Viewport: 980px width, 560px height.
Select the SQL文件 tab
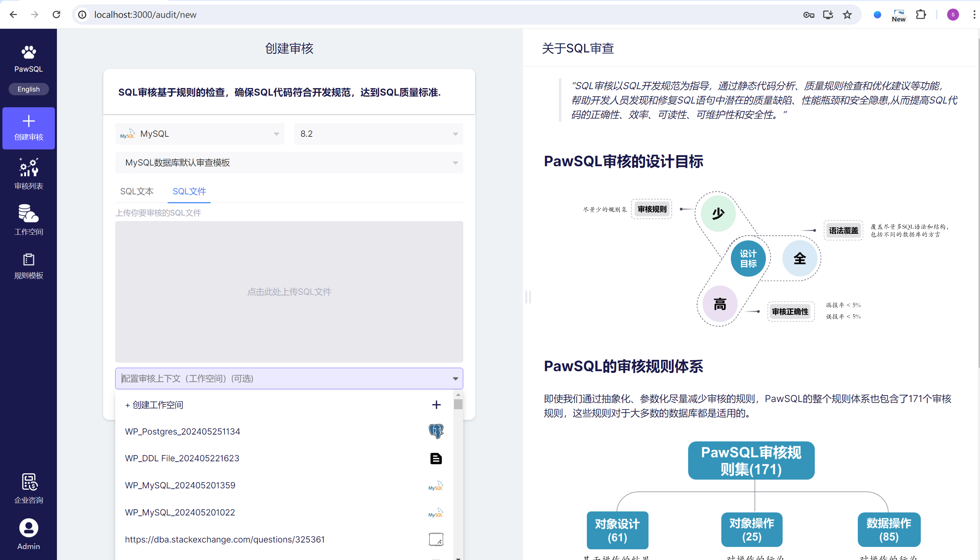tap(189, 191)
